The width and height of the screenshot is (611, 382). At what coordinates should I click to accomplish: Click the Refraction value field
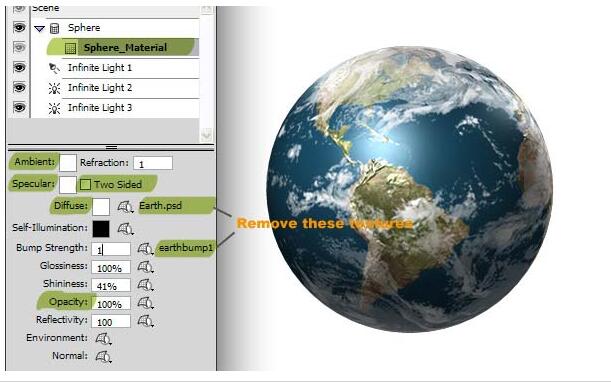(153, 163)
